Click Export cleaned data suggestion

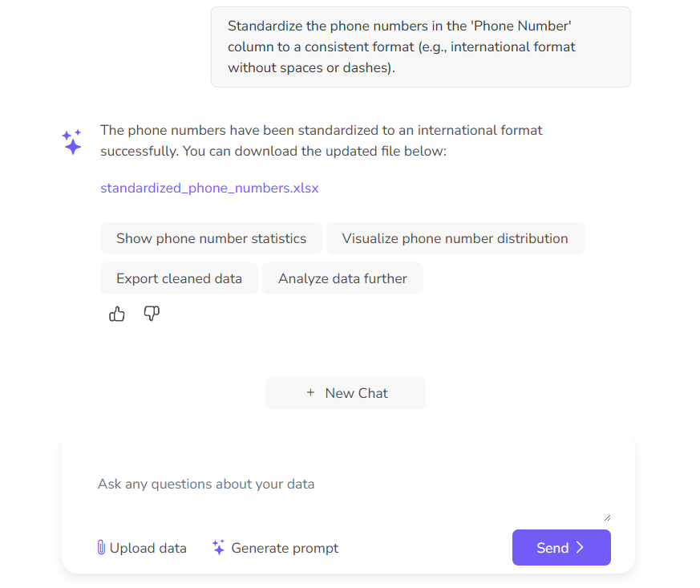pos(178,278)
